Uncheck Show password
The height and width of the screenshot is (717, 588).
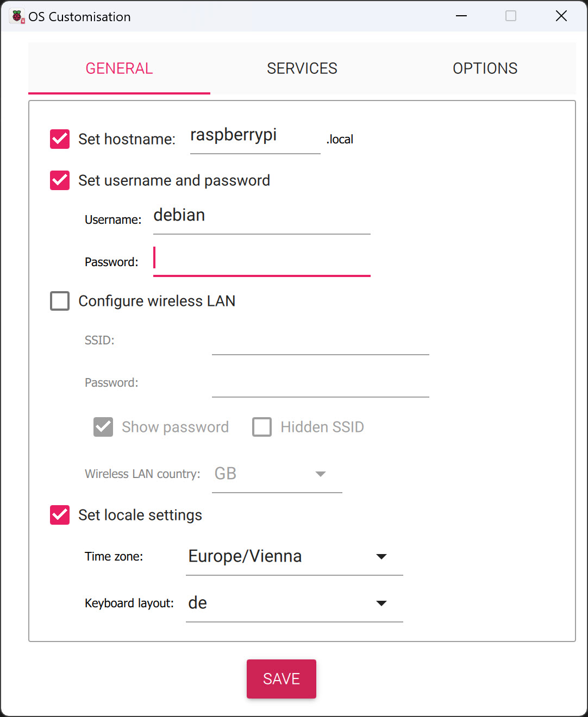click(103, 427)
